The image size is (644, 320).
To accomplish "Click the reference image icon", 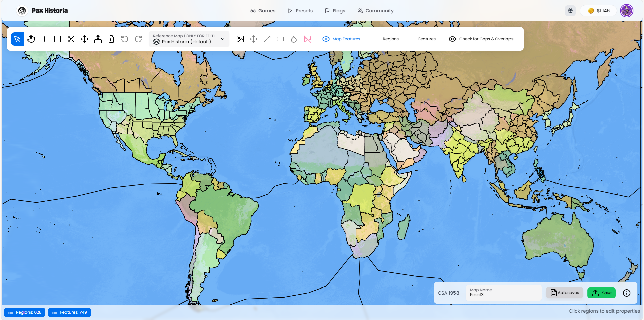I will tap(240, 39).
